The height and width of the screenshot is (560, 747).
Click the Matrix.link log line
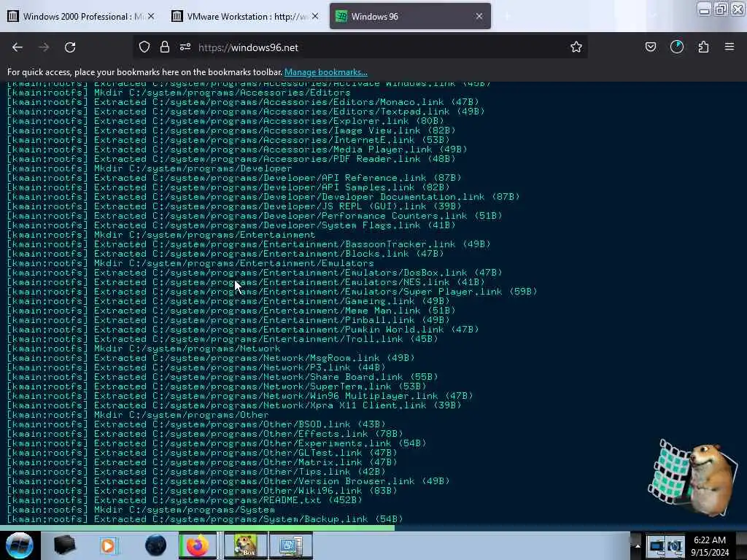tap(202, 462)
